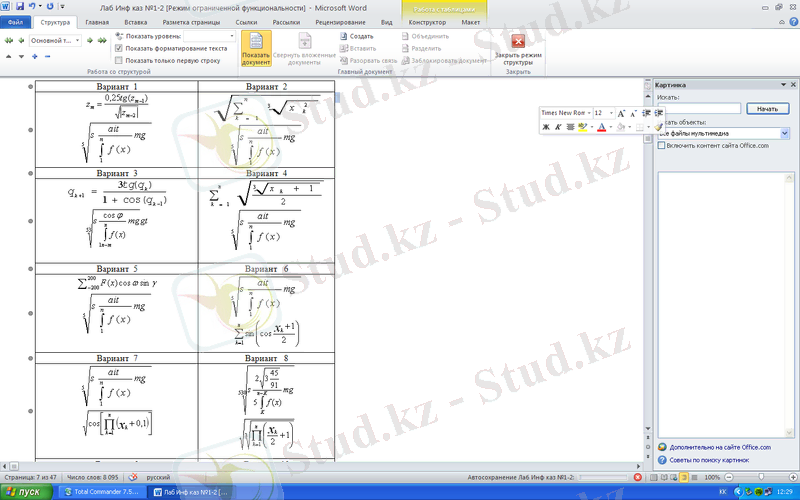Switch to Outline view in status bar

pyautogui.click(x=684, y=478)
